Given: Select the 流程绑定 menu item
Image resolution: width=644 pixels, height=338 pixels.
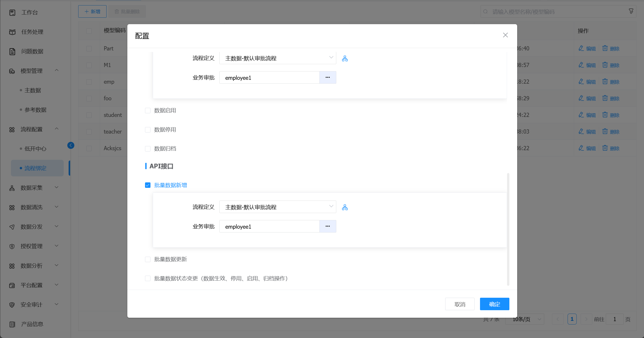Looking at the screenshot, I should pyautogui.click(x=35, y=168).
